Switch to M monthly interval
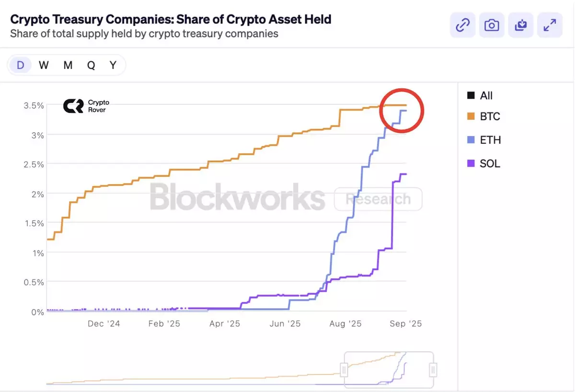Screen dimensions: 575x392 68,65
